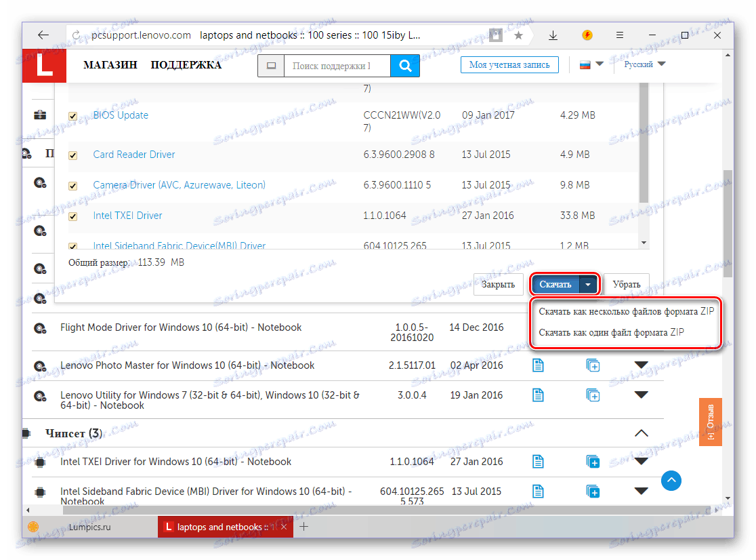Click the Lumpics.ru tab orange favicon
The width and height of the screenshot is (756, 560).
point(33,527)
